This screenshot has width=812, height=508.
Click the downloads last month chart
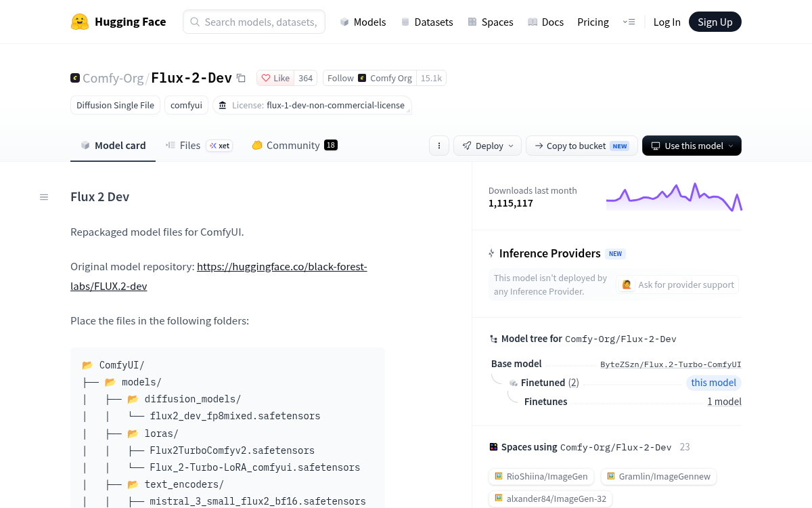[x=674, y=196]
